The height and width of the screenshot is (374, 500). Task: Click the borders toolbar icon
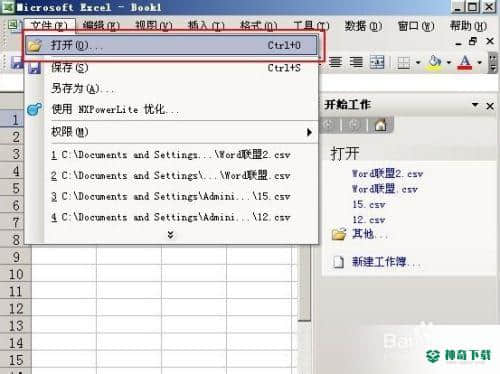click(404, 62)
